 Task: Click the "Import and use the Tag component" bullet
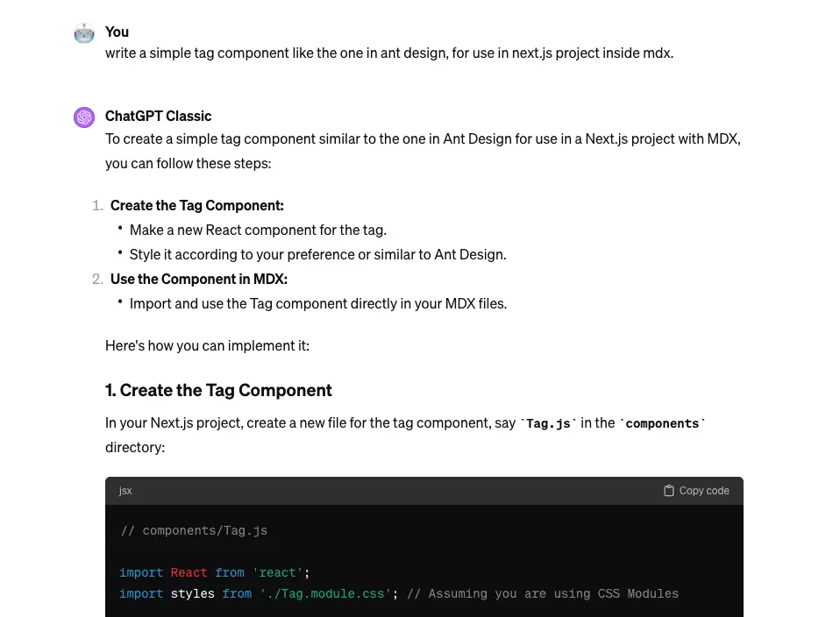tap(317, 303)
